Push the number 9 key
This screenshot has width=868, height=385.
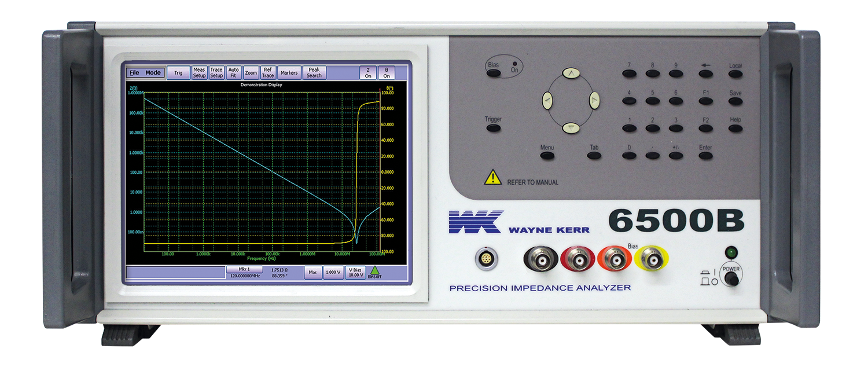tap(676, 74)
